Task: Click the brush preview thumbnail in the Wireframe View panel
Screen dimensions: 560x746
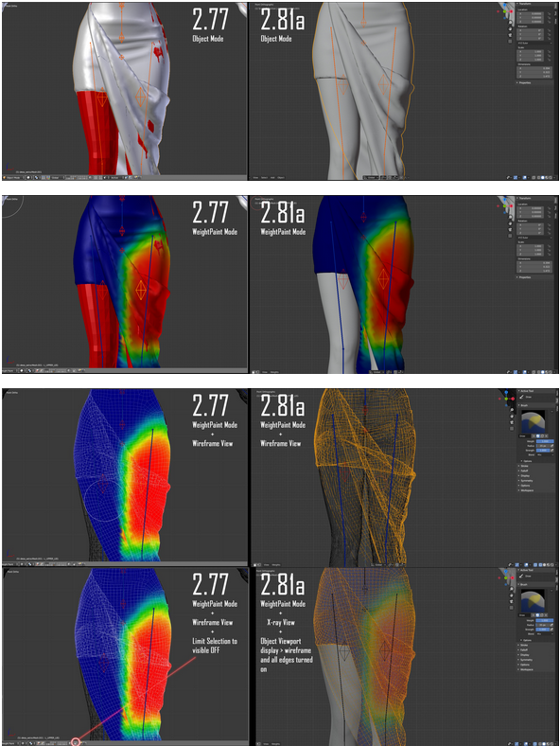Action: point(533,421)
